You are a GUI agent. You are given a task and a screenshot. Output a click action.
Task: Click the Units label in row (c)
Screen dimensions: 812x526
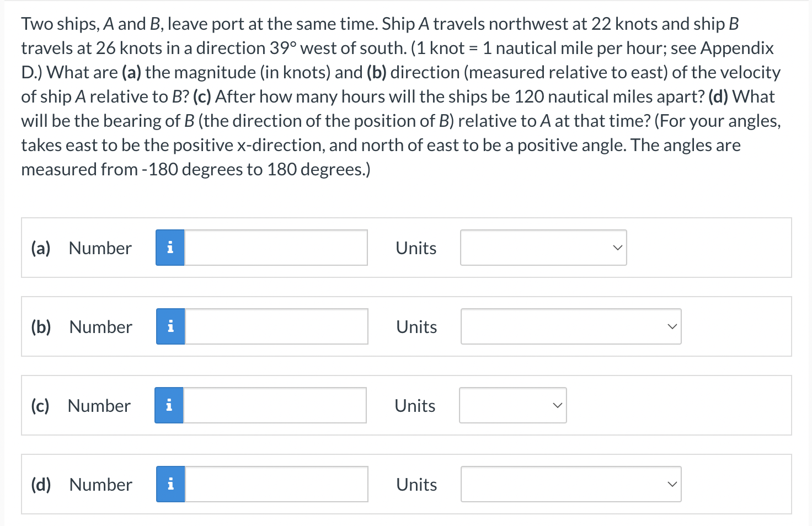(415, 405)
